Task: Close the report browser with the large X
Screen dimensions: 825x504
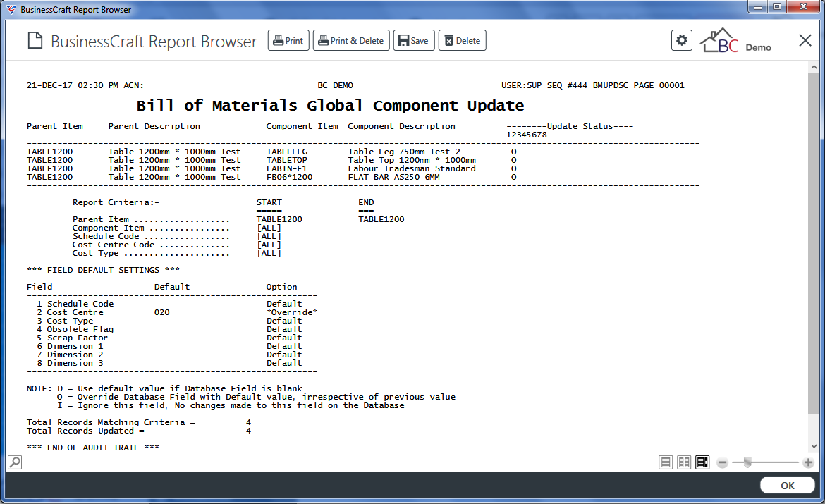Action: pyautogui.click(x=805, y=40)
